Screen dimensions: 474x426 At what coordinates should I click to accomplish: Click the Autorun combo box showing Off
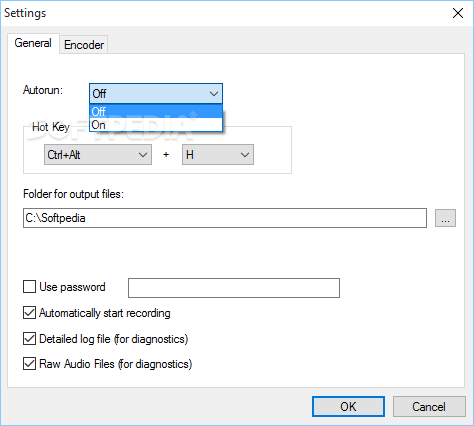pos(156,94)
